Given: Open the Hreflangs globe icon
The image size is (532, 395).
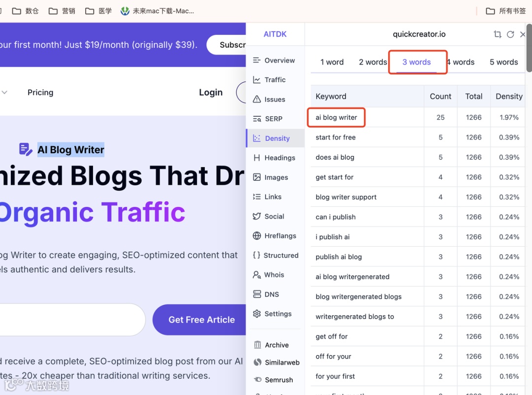Looking at the screenshot, I should (x=257, y=236).
